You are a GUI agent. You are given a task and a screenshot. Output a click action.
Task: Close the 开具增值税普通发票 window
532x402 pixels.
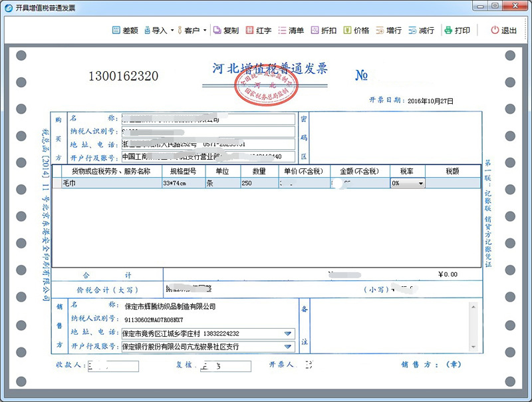pos(515,6)
